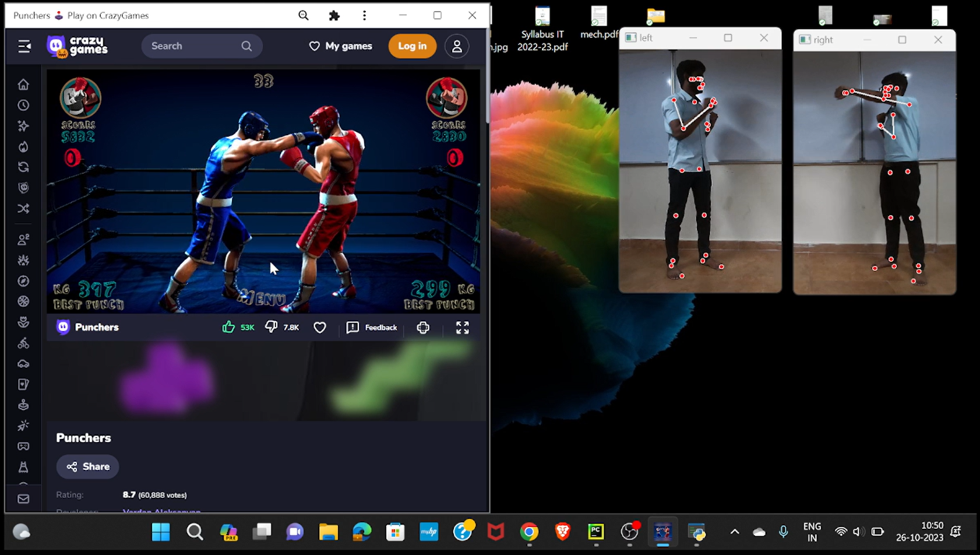Select the mech.pdf desktop file

pos(599,23)
